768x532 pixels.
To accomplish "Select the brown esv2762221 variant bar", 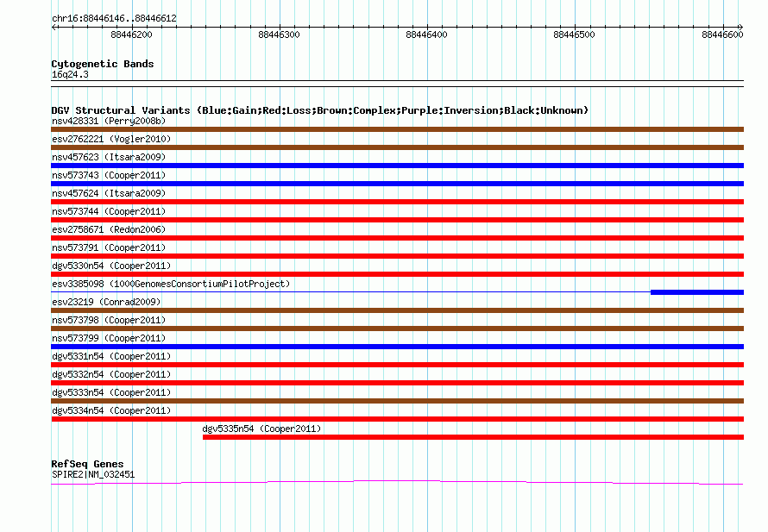I will tap(397, 147).
